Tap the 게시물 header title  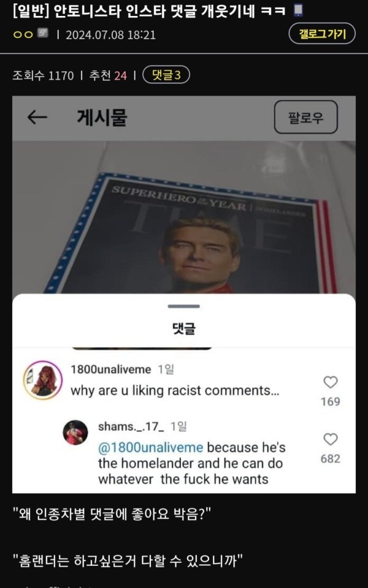tap(102, 118)
